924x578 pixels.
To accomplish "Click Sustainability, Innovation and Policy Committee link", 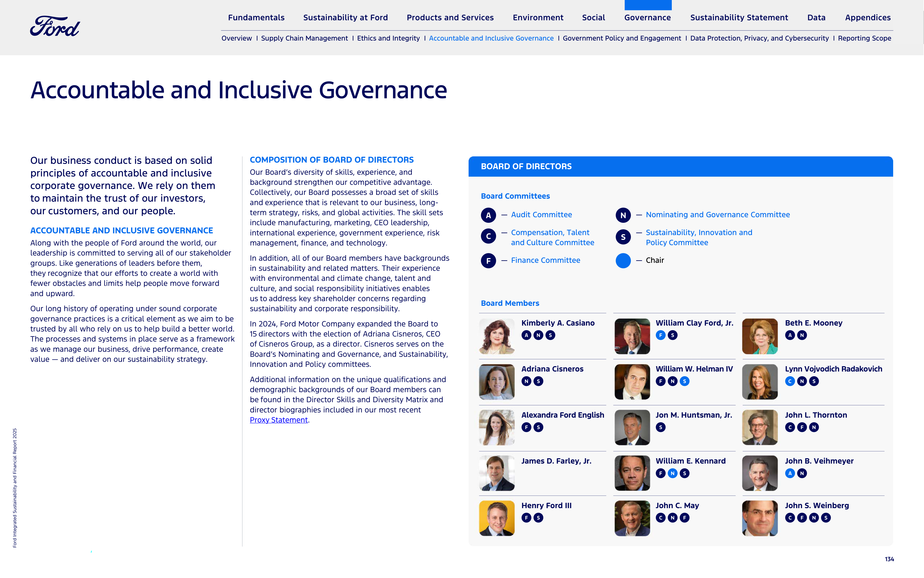I will pyautogui.click(x=699, y=237).
